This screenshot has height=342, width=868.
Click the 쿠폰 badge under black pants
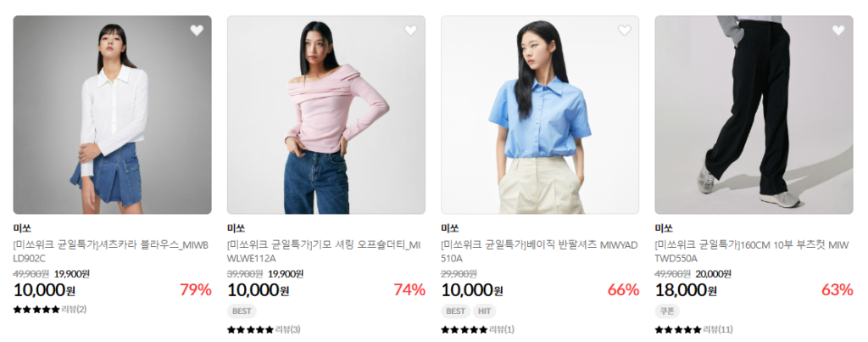point(667,311)
